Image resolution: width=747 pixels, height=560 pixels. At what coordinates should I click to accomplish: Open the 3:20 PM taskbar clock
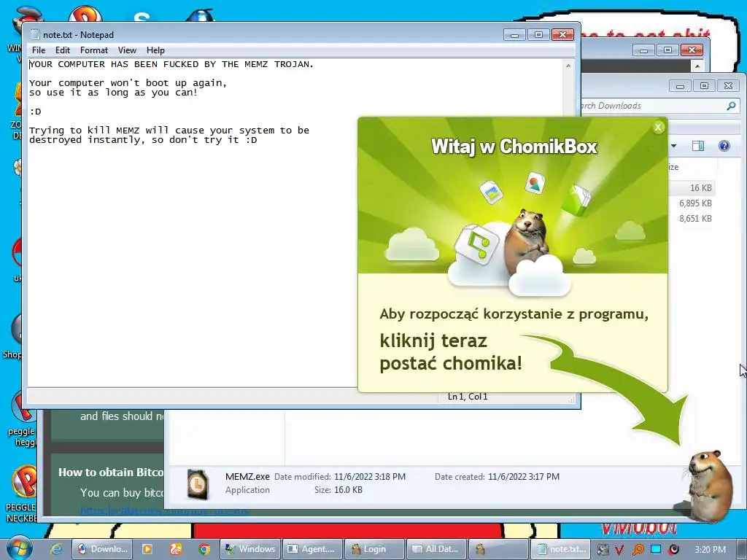(x=710, y=550)
